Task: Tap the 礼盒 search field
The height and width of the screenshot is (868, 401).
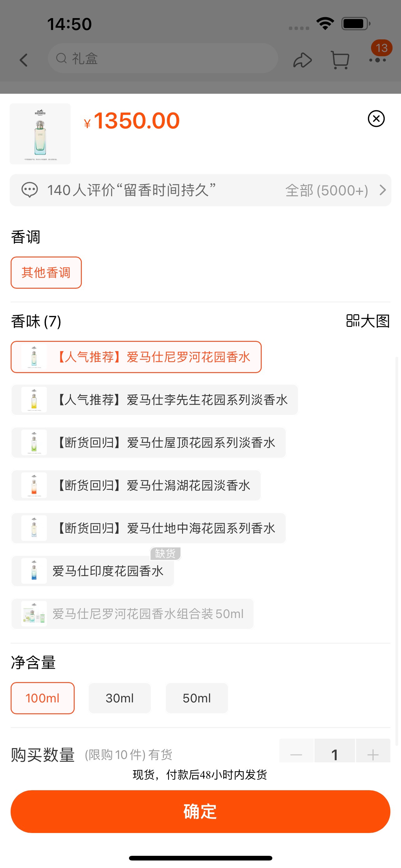Action: 163,58
